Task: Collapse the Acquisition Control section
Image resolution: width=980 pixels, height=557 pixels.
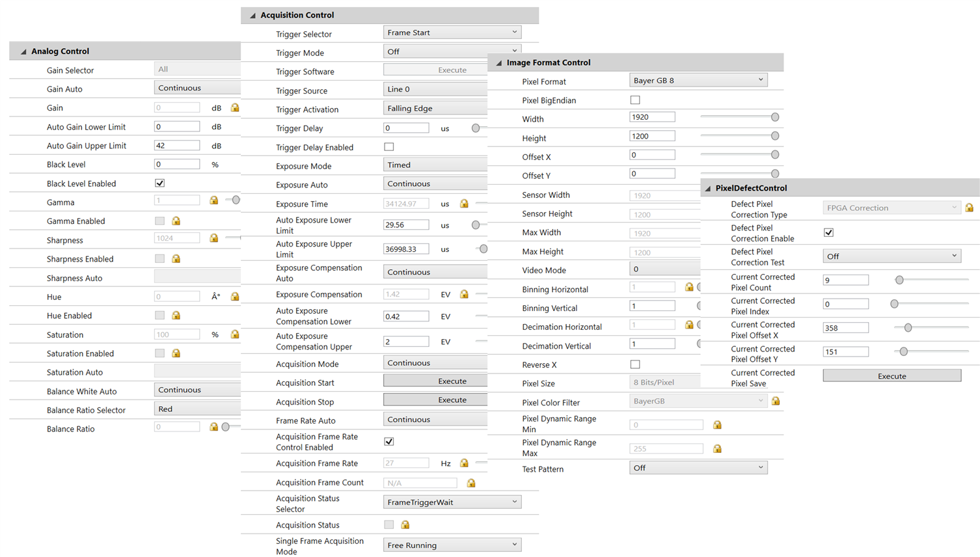Action: tap(252, 16)
